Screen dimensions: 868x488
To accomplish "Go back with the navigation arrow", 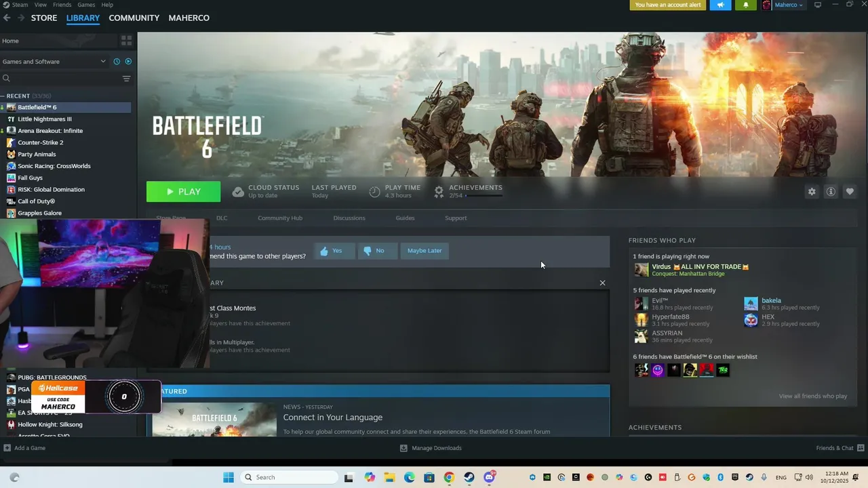I will click(x=7, y=18).
